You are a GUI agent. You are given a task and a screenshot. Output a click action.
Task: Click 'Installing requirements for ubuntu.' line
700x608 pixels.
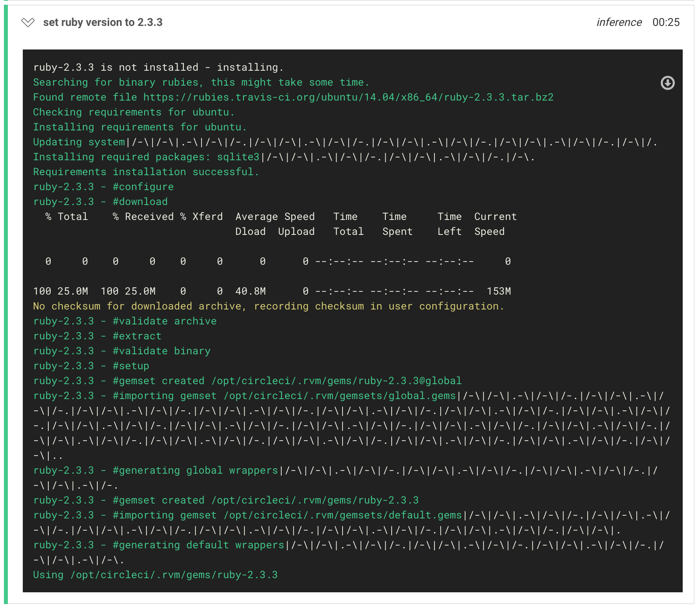point(140,127)
